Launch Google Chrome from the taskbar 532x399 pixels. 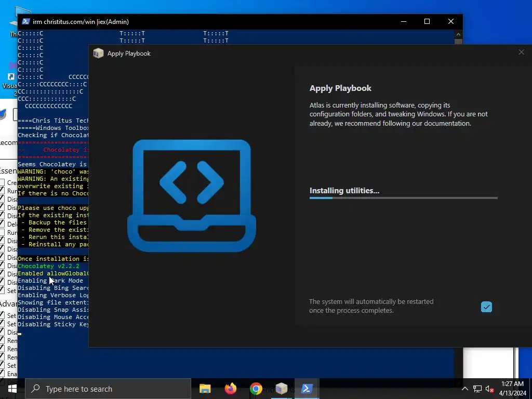[x=256, y=389]
